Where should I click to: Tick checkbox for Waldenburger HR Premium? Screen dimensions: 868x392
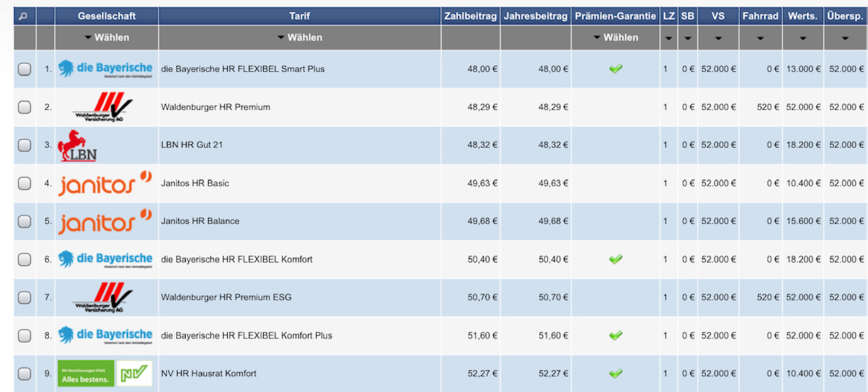click(x=24, y=107)
